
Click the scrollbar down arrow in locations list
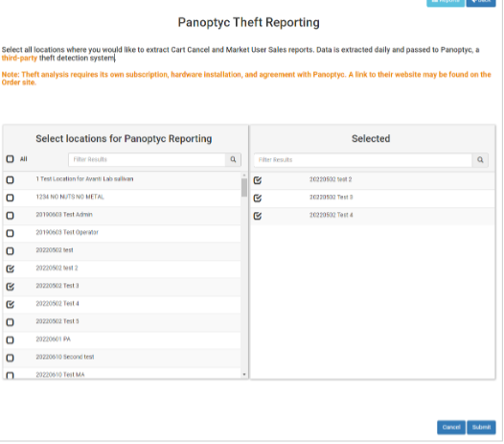(x=244, y=374)
